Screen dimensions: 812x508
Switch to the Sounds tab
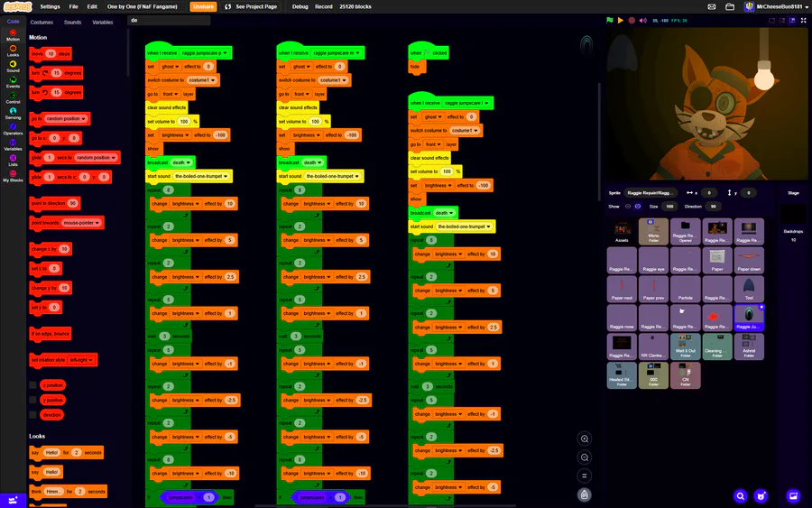click(72, 23)
